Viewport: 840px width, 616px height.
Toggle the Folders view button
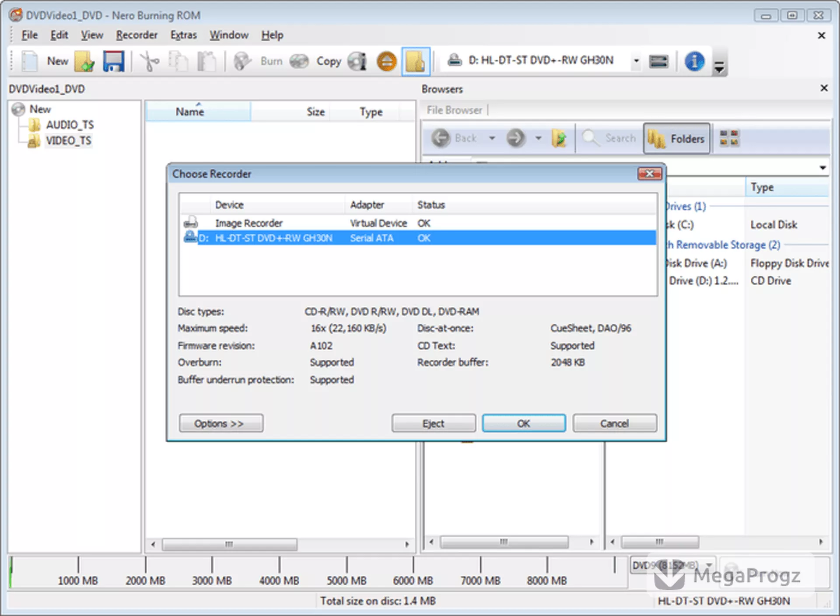(676, 139)
